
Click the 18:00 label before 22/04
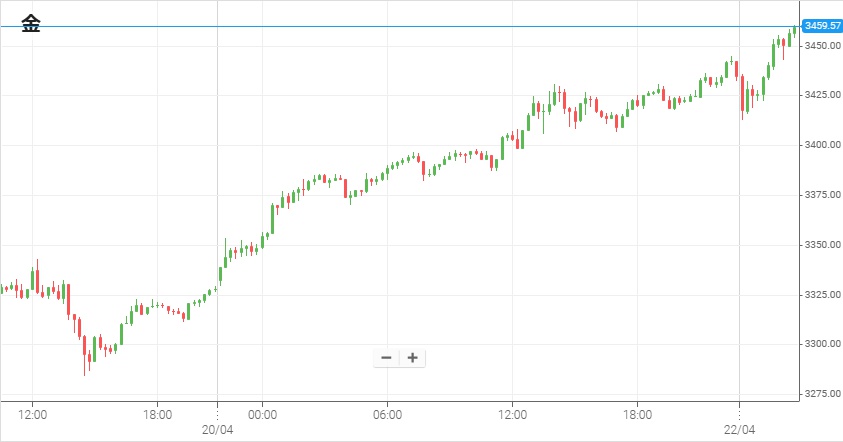(637, 415)
